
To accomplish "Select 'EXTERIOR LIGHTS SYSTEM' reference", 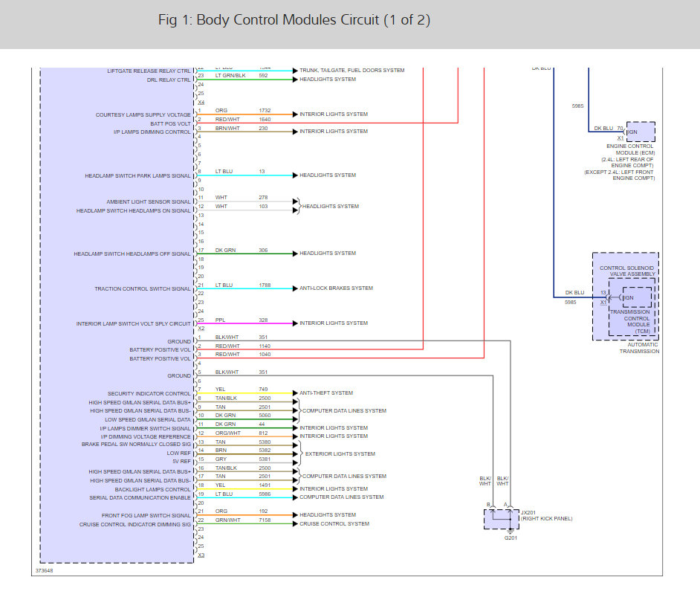I will 340,453.
